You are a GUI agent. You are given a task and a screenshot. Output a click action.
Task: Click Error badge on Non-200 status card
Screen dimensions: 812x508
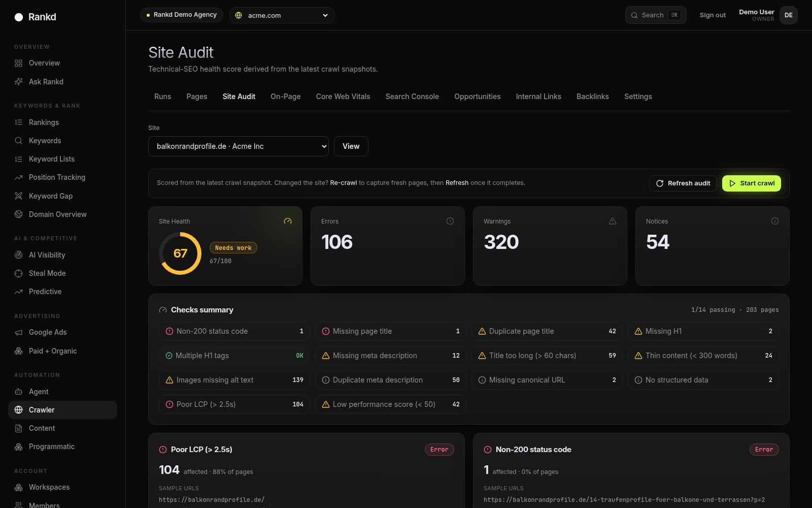pos(764,450)
